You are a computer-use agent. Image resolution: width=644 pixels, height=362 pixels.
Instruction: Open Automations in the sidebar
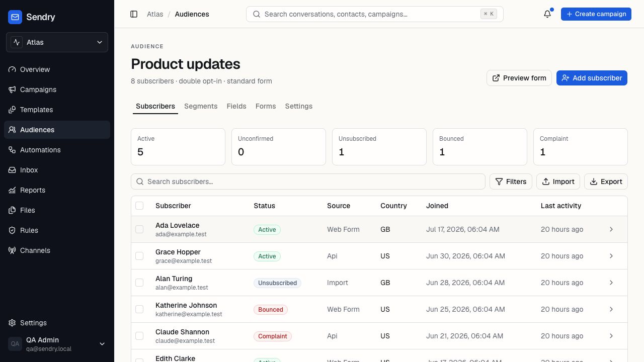(x=57, y=150)
